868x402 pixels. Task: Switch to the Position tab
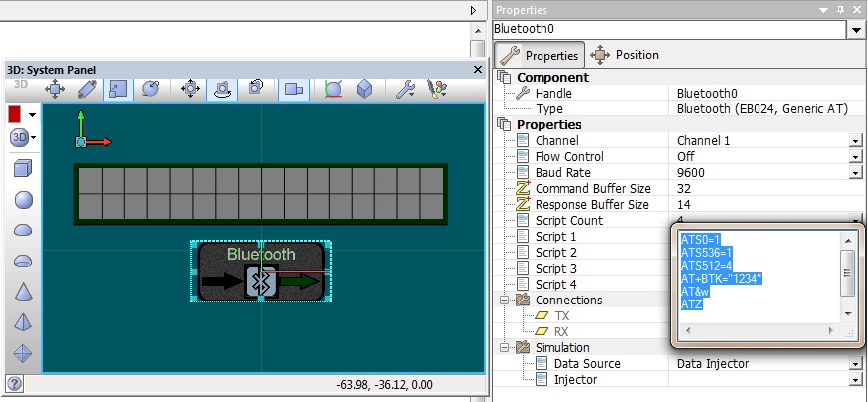(x=625, y=55)
